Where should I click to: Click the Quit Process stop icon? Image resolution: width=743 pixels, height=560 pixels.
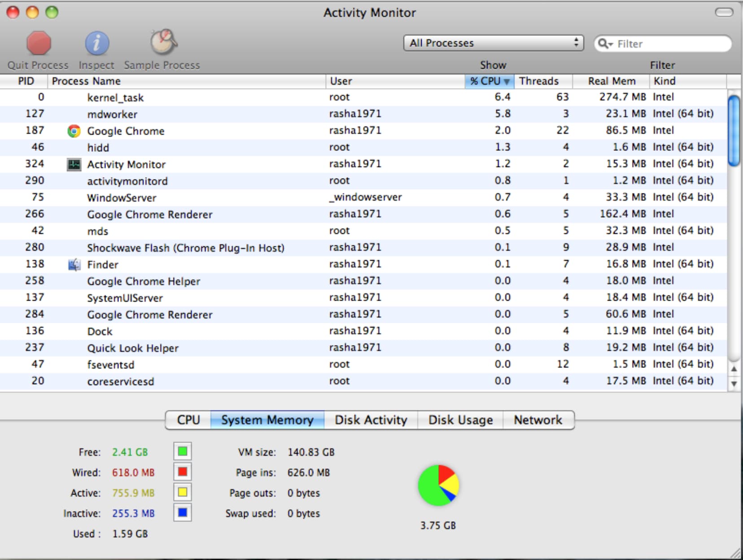[39, 43]
